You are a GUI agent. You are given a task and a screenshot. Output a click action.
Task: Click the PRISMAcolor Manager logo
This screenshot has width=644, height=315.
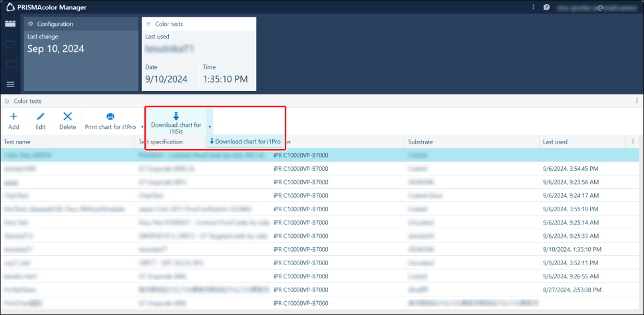tap(11, 7)
